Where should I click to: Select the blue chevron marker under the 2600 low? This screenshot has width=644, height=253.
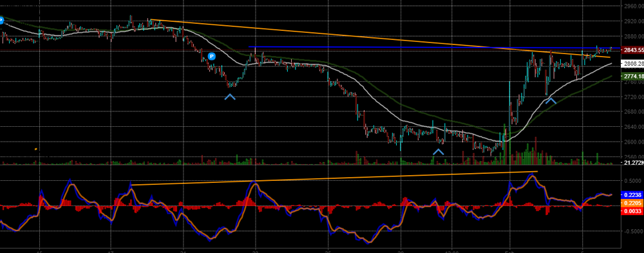point(439,151)
